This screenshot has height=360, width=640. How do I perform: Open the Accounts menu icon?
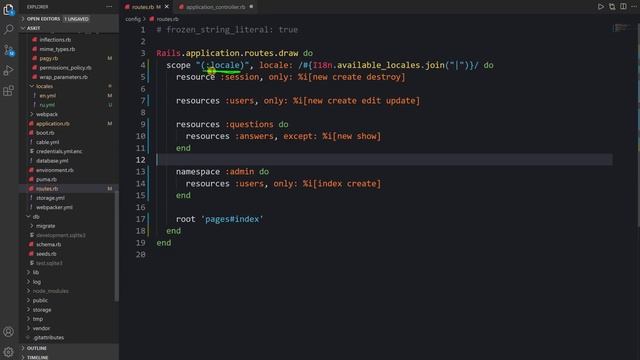pos(9,332)
